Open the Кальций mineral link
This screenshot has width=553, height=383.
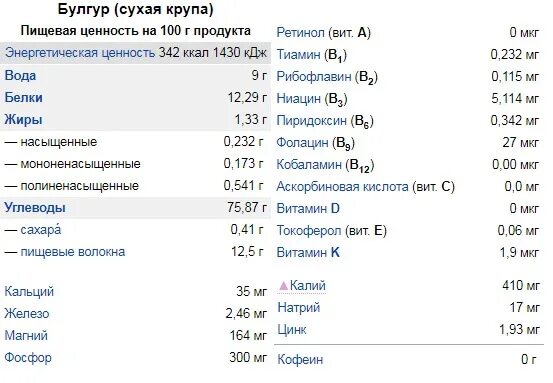click(29, 292)
